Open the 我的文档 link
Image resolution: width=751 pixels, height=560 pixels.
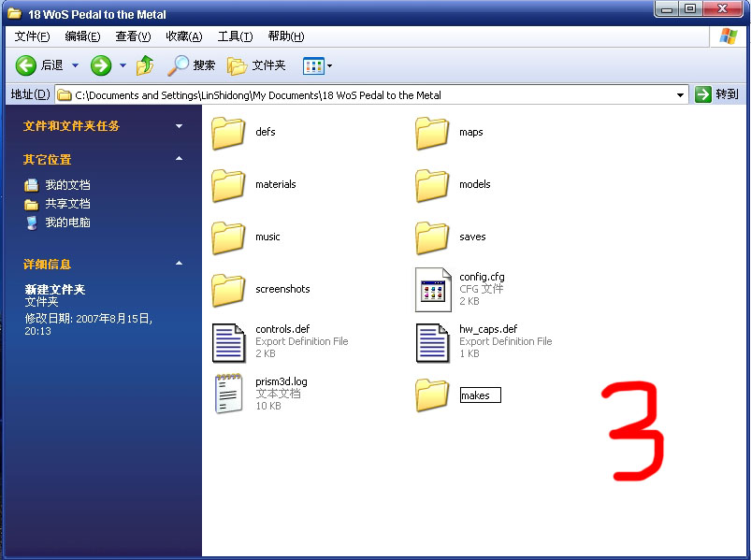[x=67, y=185]
